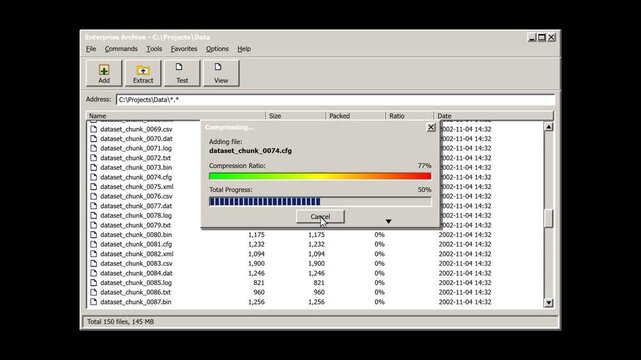The height and width of the screenshot is (360, 641).
Task: Click the file icon of dataset_chunk_0073.bin
Action: point(94,168)
